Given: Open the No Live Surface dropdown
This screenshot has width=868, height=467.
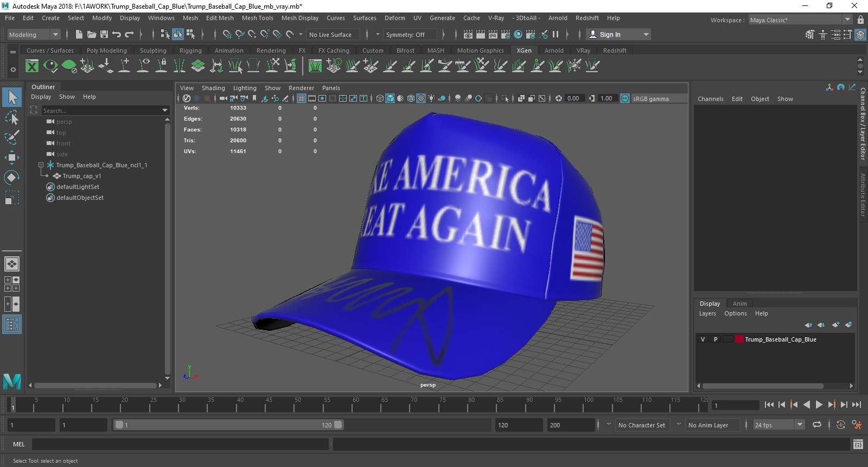Looking at the screenshot, I should 333,34.
